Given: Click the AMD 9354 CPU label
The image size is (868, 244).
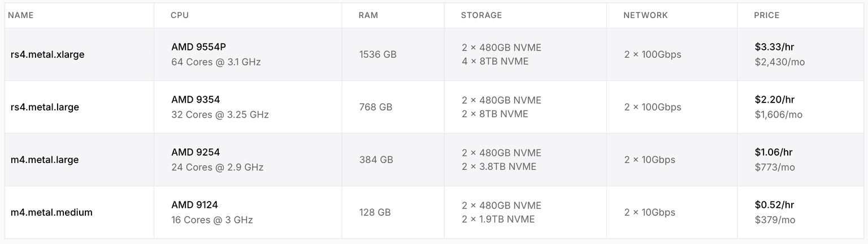Looking at the screenshot, I should coord(196,100).
